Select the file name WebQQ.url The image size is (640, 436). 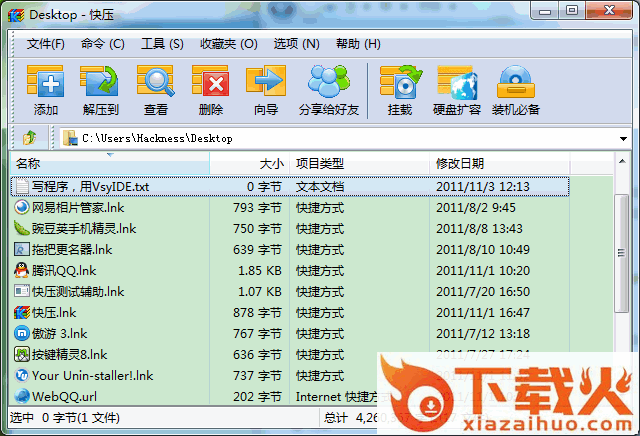(64, 396)
